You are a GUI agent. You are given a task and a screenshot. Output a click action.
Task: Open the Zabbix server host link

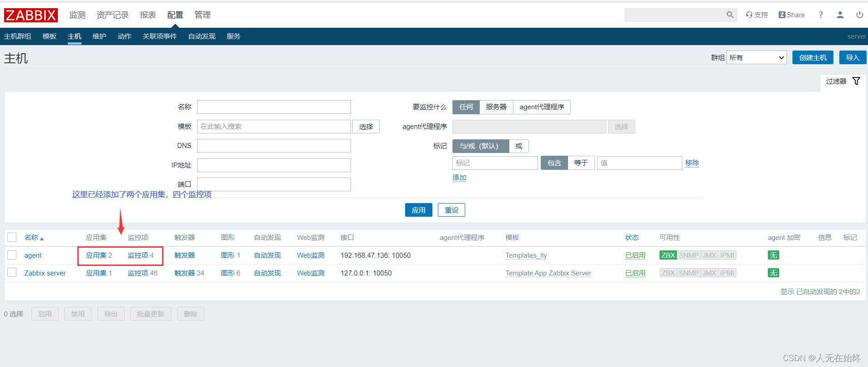pos(45,273)
